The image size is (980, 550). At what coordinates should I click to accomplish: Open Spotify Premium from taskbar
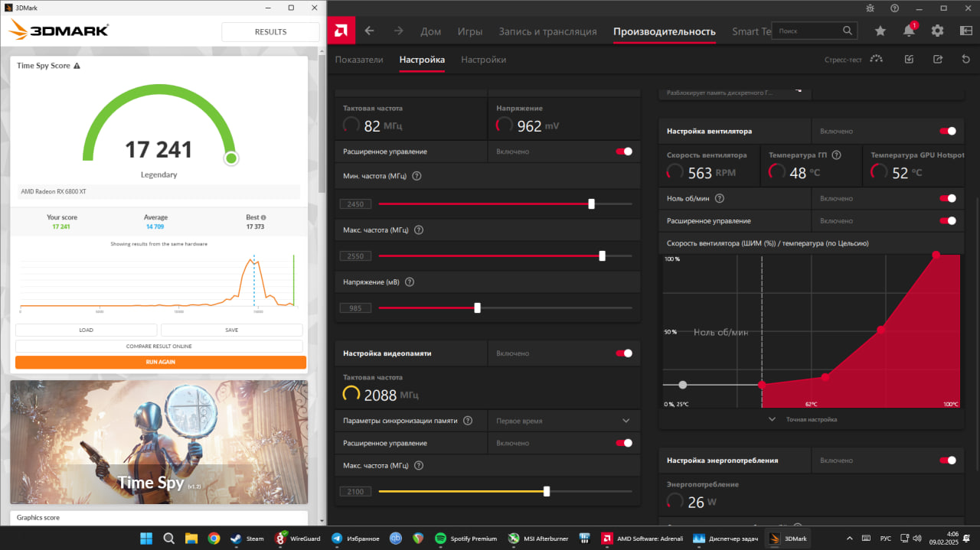(x=466, y=539)
